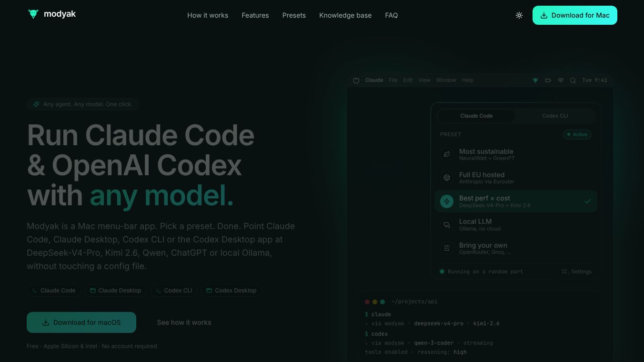
Task: Select the Bring your own preset
Action: click(x=516, y=248)
